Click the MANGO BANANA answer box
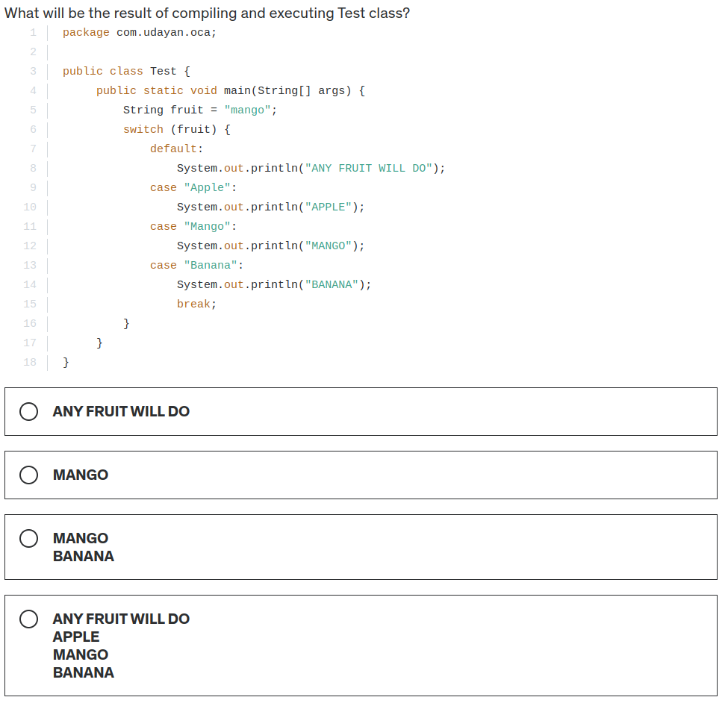This screenshot has height=703, width=728. (x=361, y=547)
